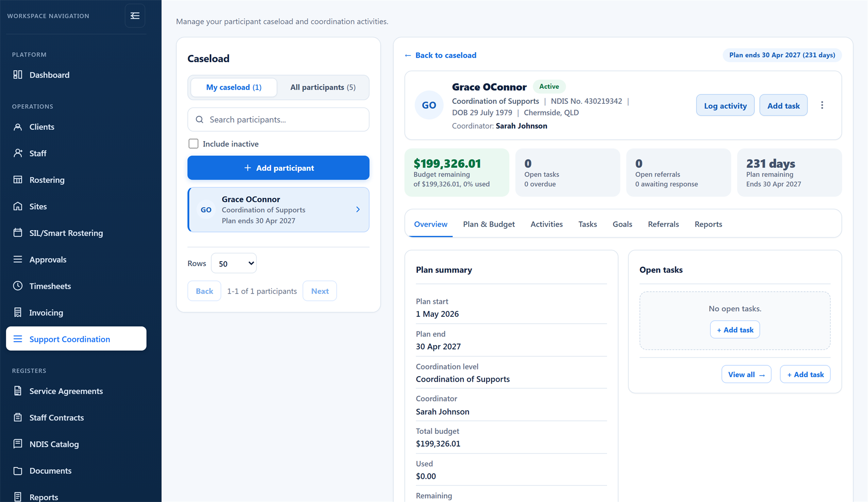This screenshot has width=868, height=502.
Task: Click the GO avatar in caseload list
Action: tap(206, 210)
